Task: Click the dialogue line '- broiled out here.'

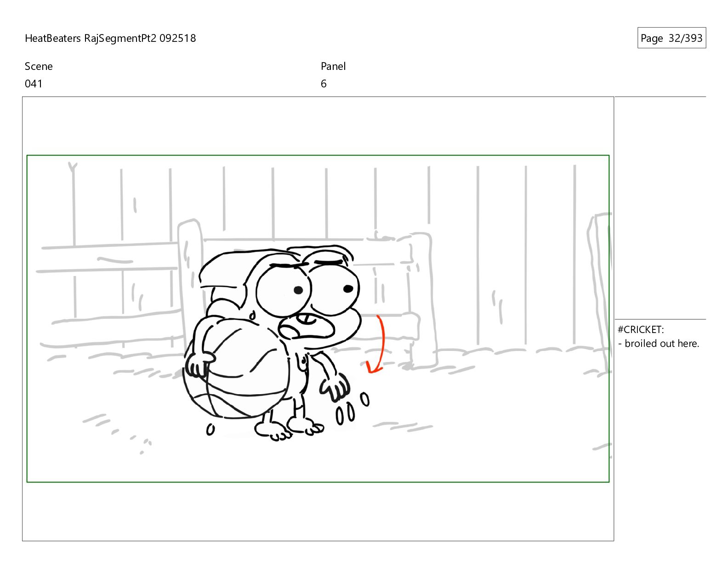Action: pos(659,344)
